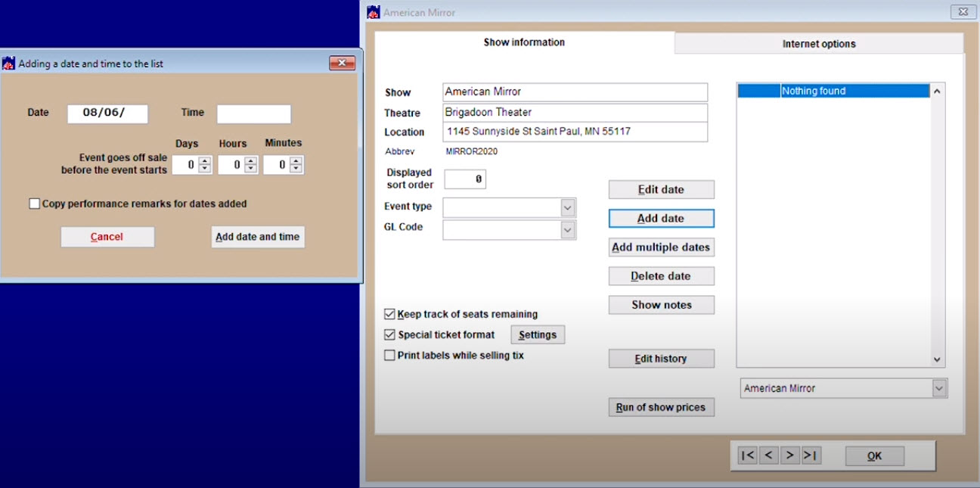The height and width of the screenshot is (488, 980).
Task: Toggle Keep track of seats remaining
Action: point(390,314)
